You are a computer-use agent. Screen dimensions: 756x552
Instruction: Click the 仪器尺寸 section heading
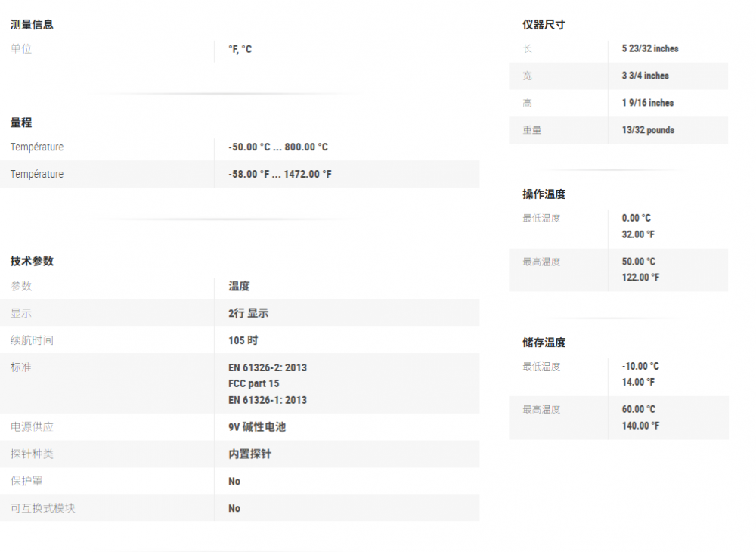[544, 25]
